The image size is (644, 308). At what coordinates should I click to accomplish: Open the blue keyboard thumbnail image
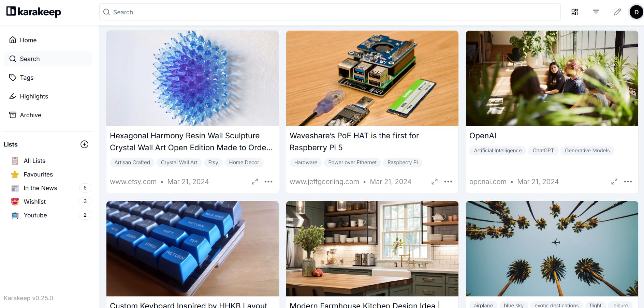192,249
